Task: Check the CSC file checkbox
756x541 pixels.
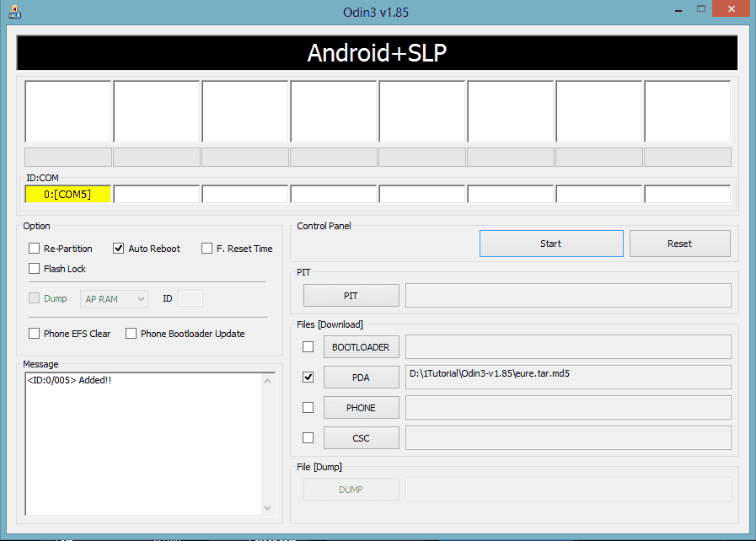Action: pyautogui.click(x=308, y=438)
